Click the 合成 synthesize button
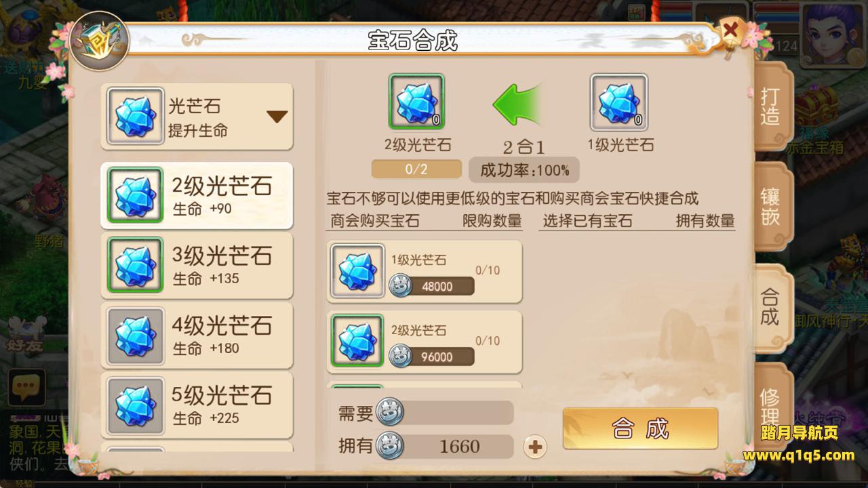The image size is (868, 488). click(640, 428)
